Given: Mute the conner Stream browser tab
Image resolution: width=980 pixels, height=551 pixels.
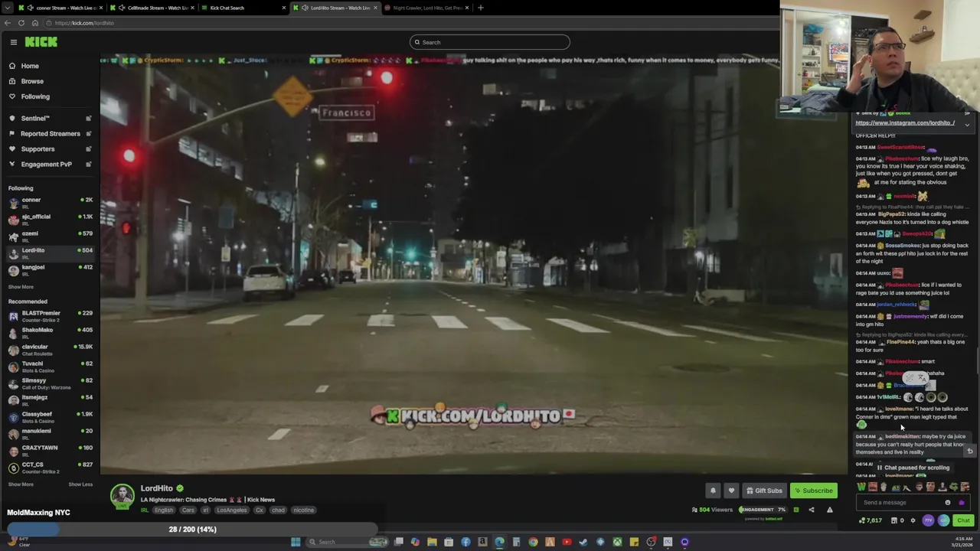Looking at the screenshot, I should (x=31, y=8).
